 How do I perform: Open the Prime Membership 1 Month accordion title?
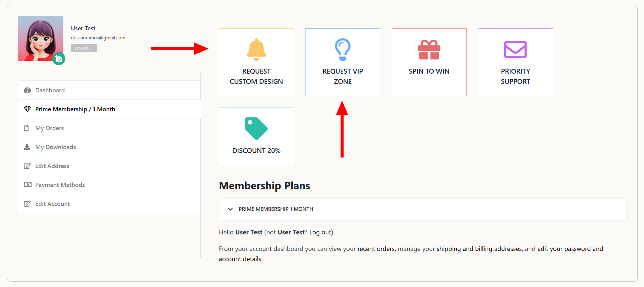click(276, 209)
